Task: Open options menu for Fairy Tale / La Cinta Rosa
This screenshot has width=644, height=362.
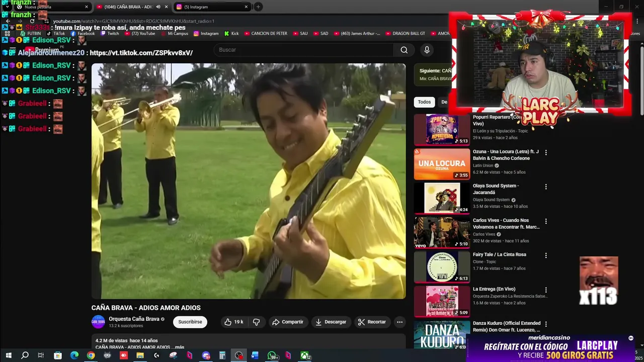Action: click(546, 255)
